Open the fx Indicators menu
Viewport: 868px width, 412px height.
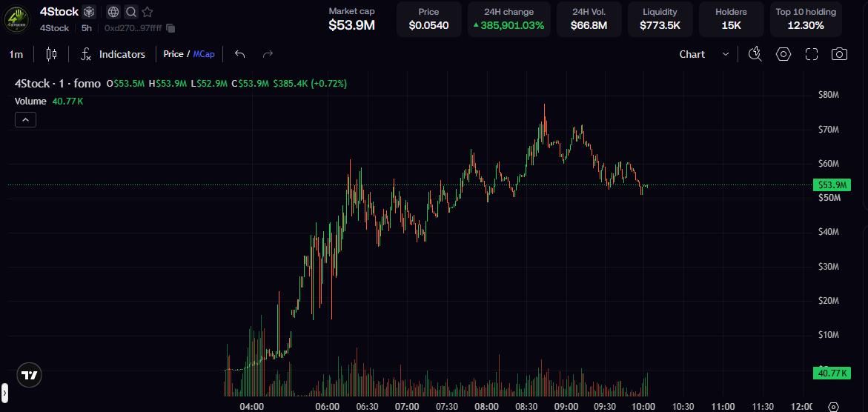click(x=113, y=54)
